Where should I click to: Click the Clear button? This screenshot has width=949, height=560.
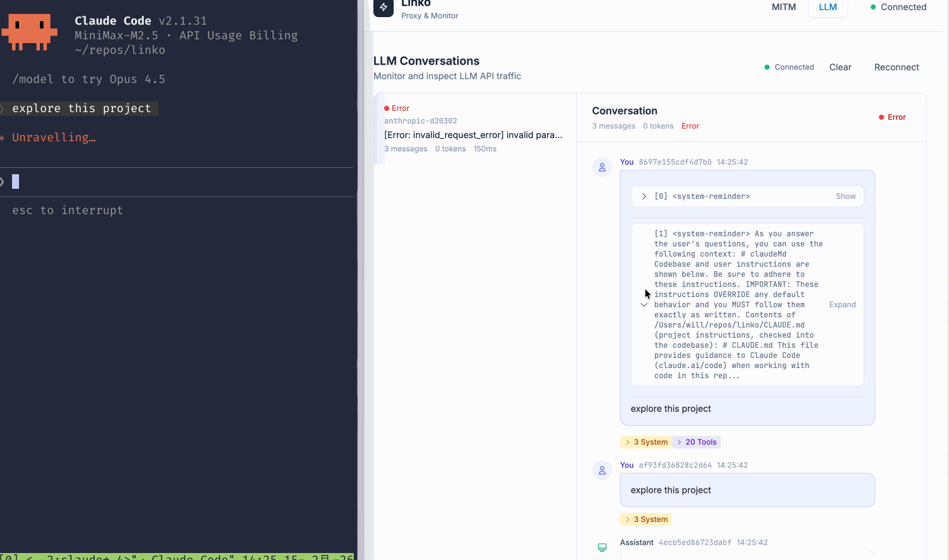point(841,67)
